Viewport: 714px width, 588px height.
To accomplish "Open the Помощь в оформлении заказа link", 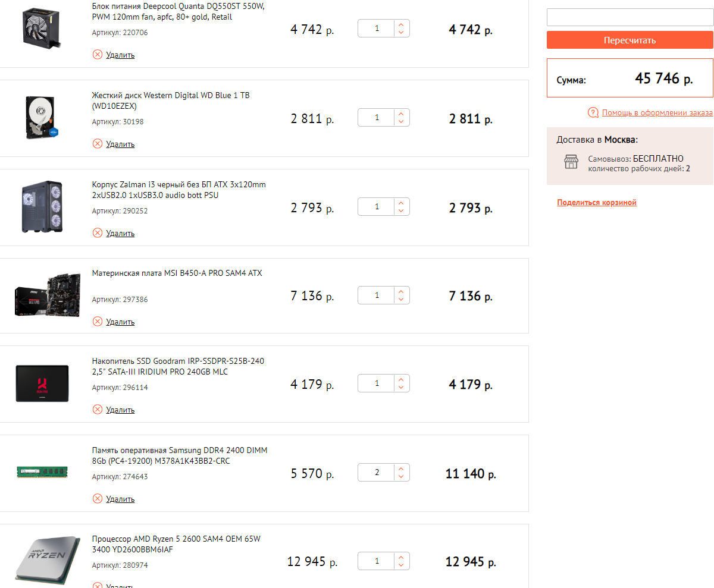I will click(657, 112).
